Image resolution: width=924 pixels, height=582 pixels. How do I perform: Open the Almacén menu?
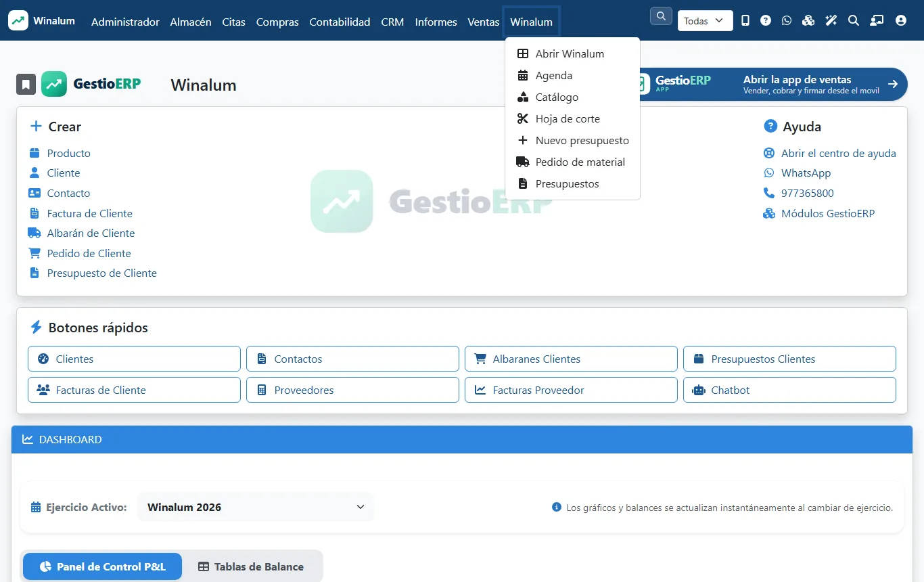(191, 22)
